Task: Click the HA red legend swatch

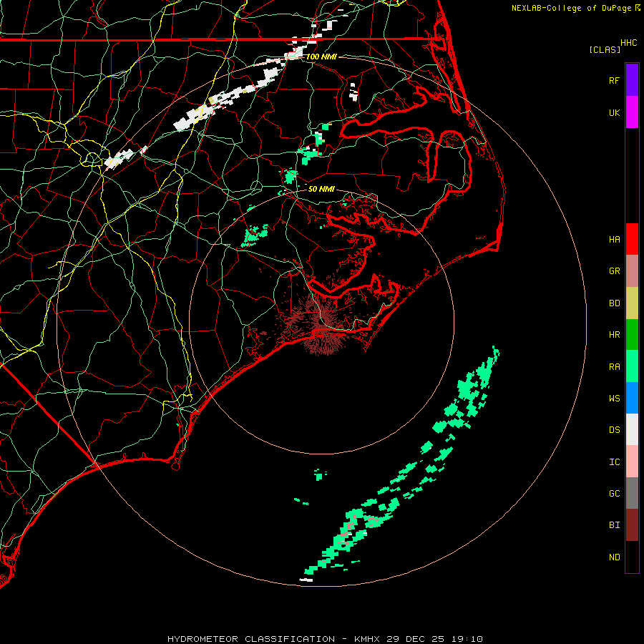Action: pos(632,239)
